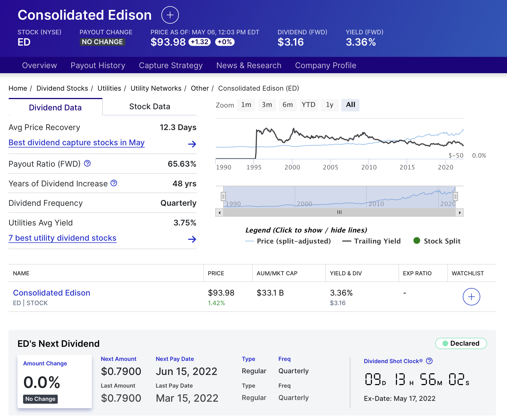507x420 pixels.
Task: Select 3m zoom range
Action: (x=267, y=105)
